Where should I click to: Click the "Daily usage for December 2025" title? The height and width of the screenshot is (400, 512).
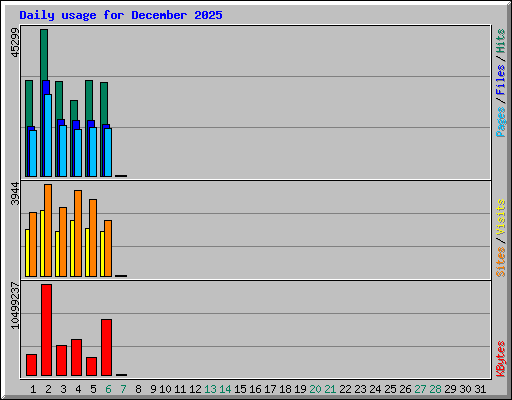[x=121, y=15]
